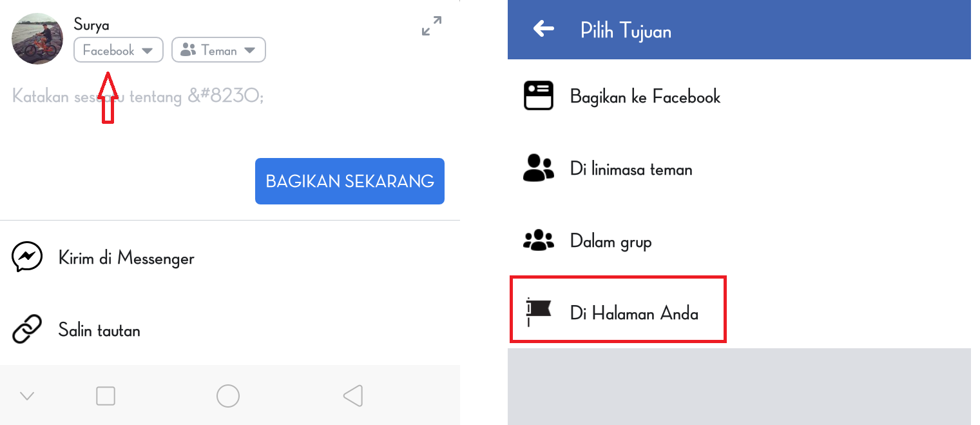
Task: Select Bagikan ke Facebook
Action: pos(739,97)
